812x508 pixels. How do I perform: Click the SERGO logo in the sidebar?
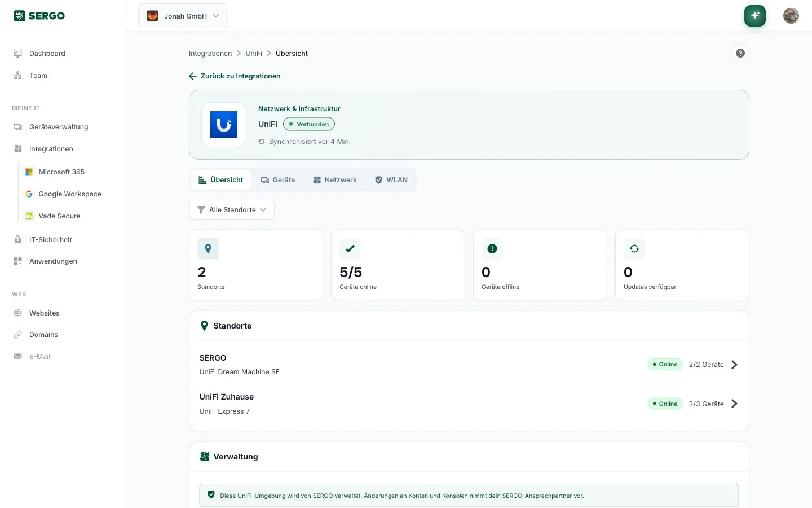click(x=39, y=16)
